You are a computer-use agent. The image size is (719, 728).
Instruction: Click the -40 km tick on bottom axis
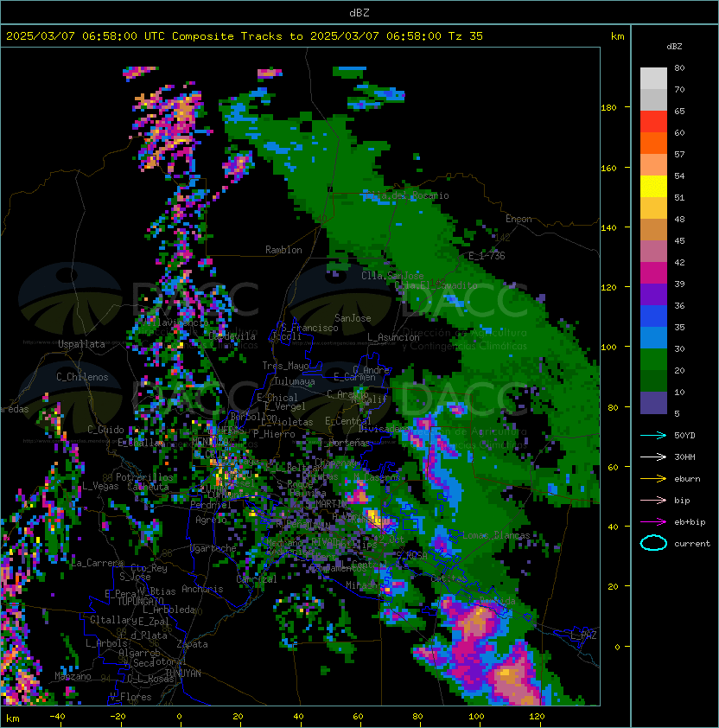click(x=58, y=717)
